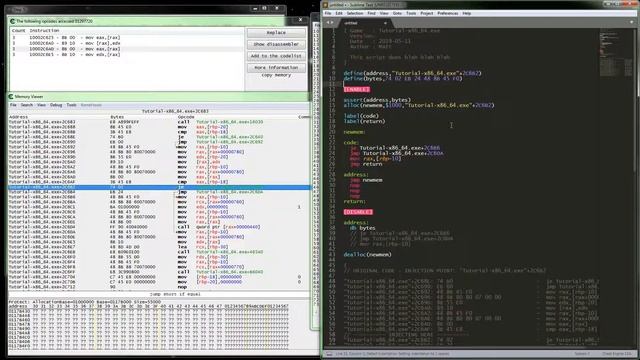Screen dimensions: 640x360
Task: Click Cheat Engine LUA syntax in status bar
Action: (617, 354)
